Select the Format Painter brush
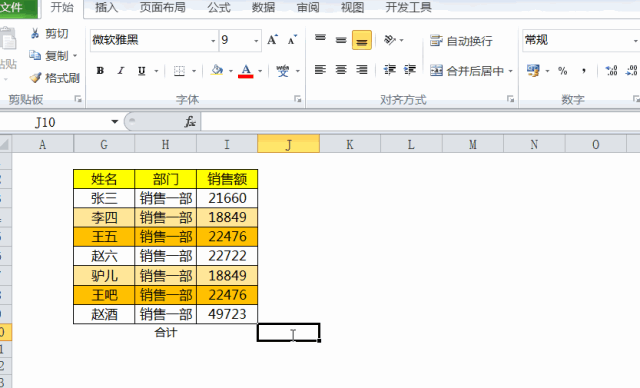 coord(36,78)
